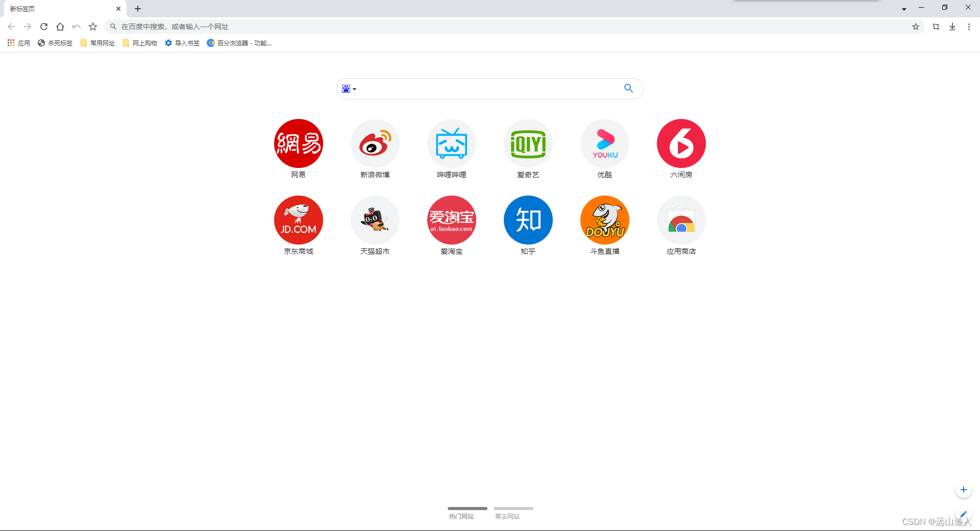This screenshot has height=531, width=980.
Task: Open the Tmall supermarket (天猫超市) shortcut
Action: 375,220
